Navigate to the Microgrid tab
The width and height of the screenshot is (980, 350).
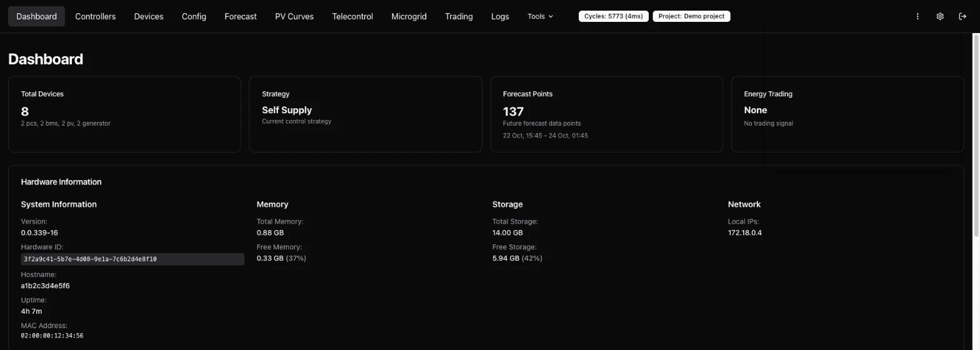tap(409, 16)
